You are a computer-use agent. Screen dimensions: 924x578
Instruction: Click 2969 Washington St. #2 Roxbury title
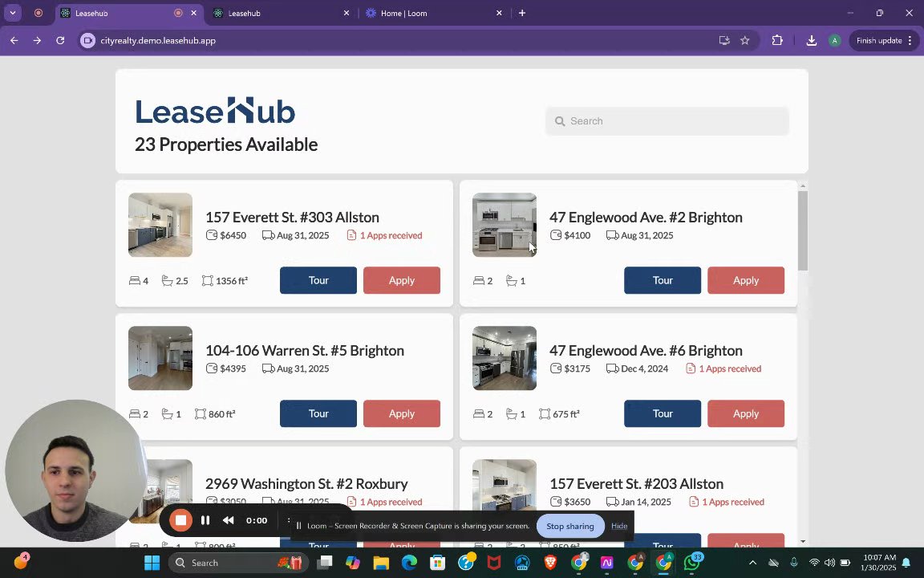[306, 483]
